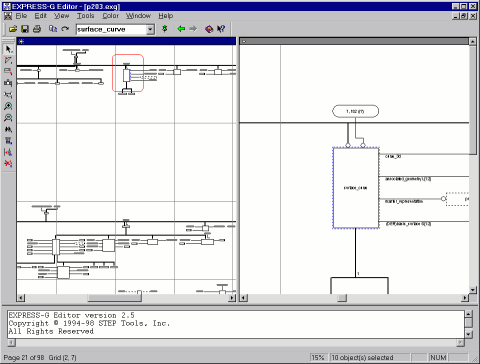Open the File menu
This screenshot has height=364, width=480.
21,16
